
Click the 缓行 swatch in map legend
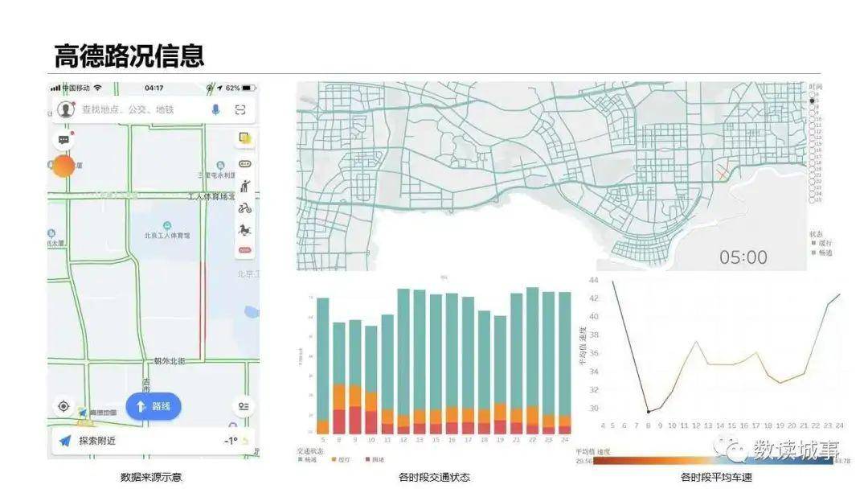813,243
